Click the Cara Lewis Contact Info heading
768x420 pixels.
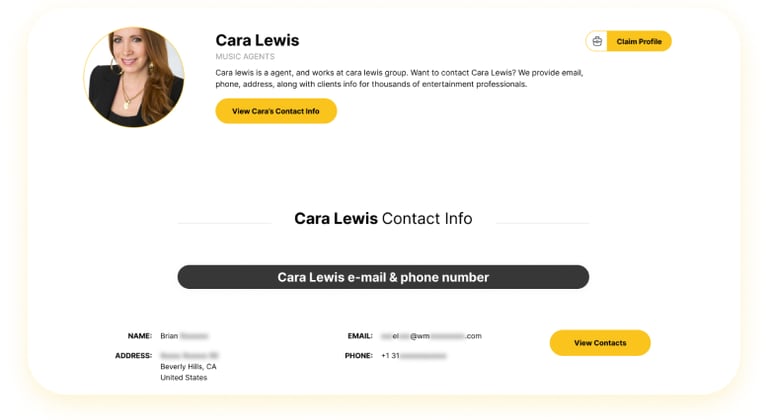(x=383, y=218)
